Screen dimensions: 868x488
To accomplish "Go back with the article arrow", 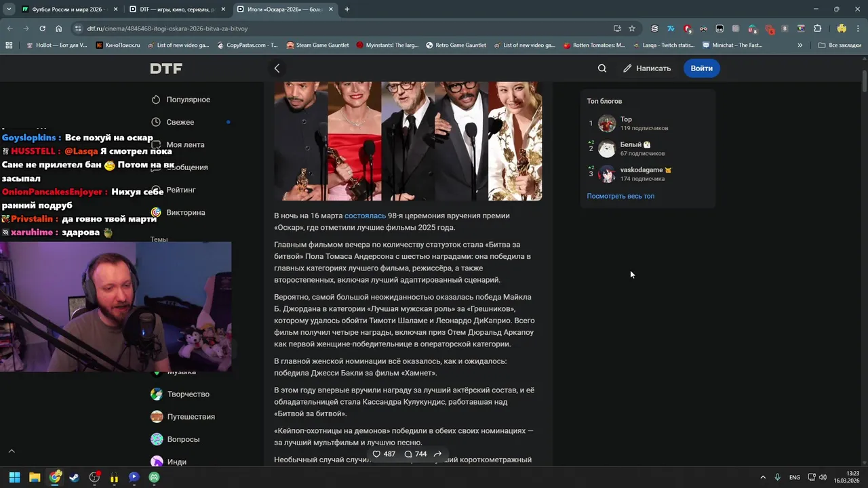I will pyautogui.click(x=277, y=68).
